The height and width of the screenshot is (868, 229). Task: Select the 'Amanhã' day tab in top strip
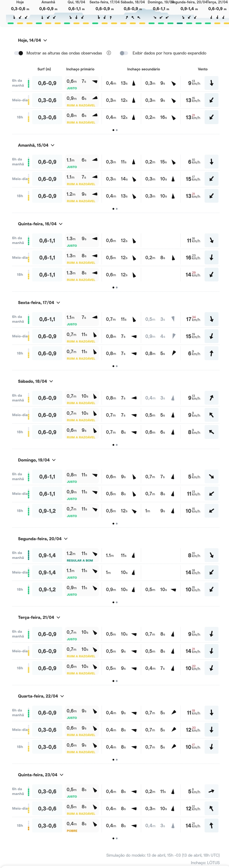pos(48,6)
